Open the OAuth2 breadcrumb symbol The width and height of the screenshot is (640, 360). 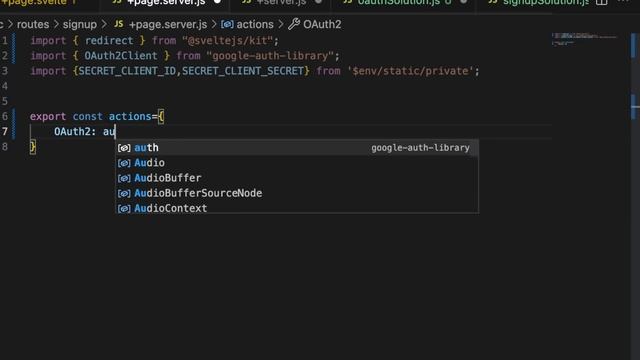(x=322, y=24)
